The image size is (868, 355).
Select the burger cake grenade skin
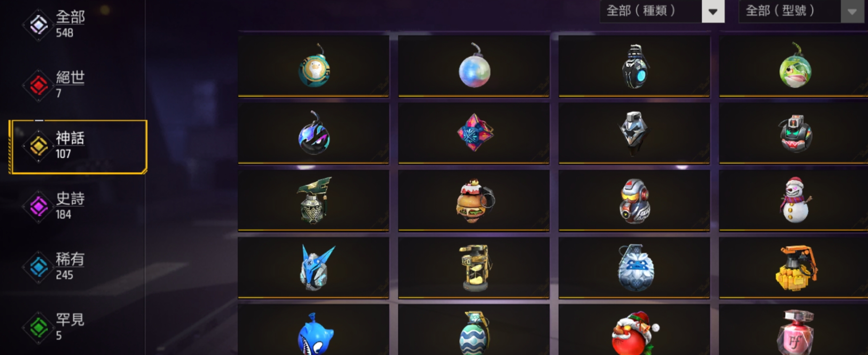tap(474, 200)
